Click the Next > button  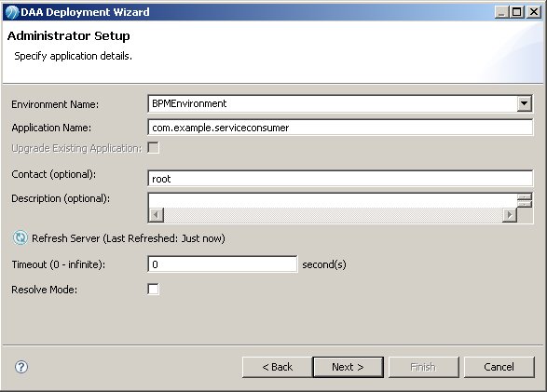348,367
